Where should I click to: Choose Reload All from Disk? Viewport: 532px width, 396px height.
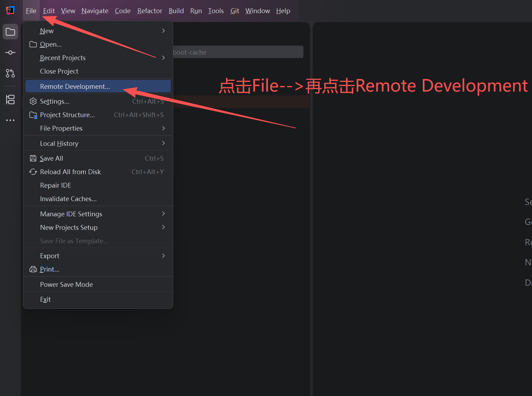(98, 172)
